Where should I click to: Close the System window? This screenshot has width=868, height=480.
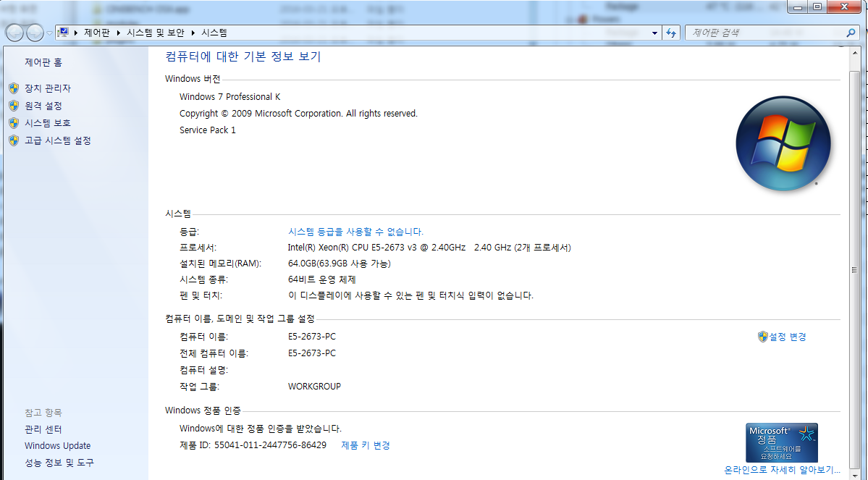[845, 7]
